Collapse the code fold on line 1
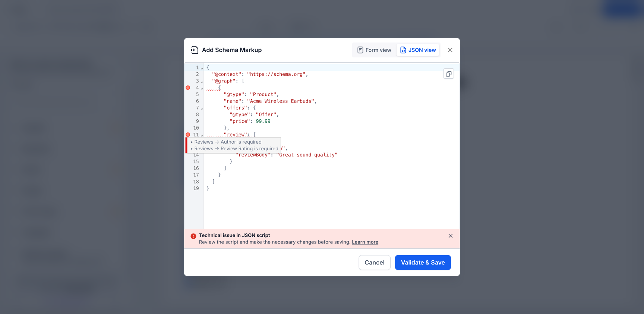 [202, 68]
